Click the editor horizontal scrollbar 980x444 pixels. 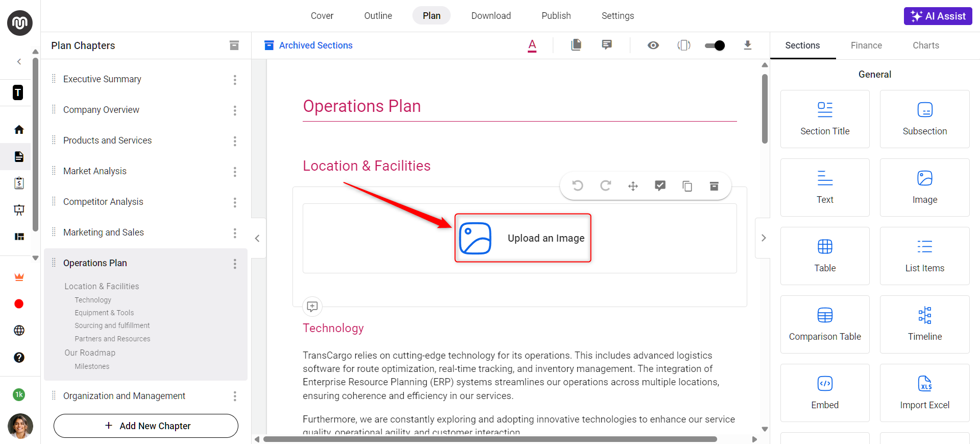[490, 439]
